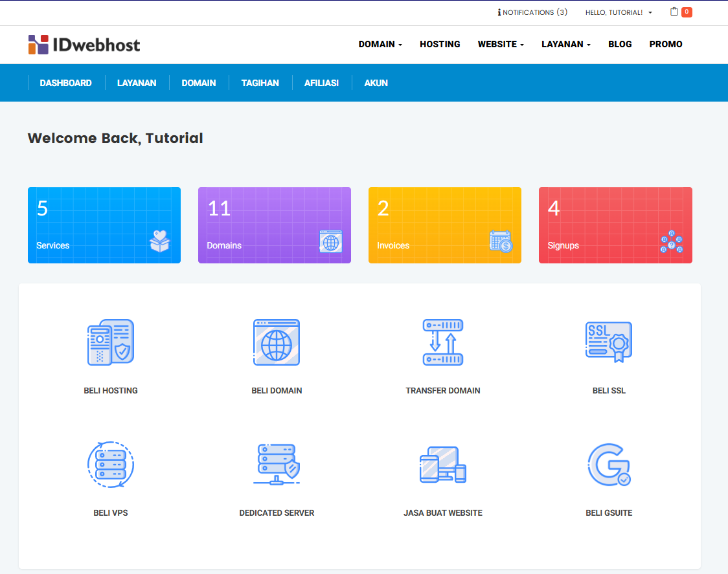The width and height of the screenshot is (728, 574).
Task: Click the JASA BUAT WEBSITE label
Action: 443,513
